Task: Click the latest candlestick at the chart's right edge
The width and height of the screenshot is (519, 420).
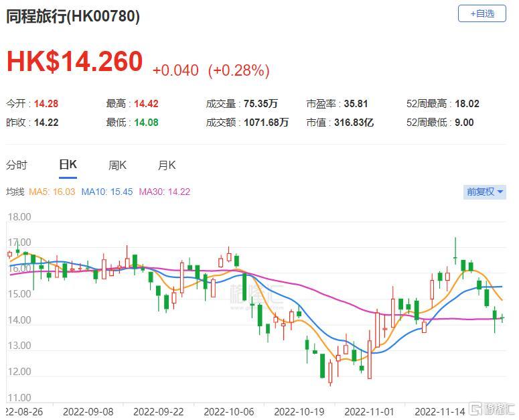Action: point(502,318)
